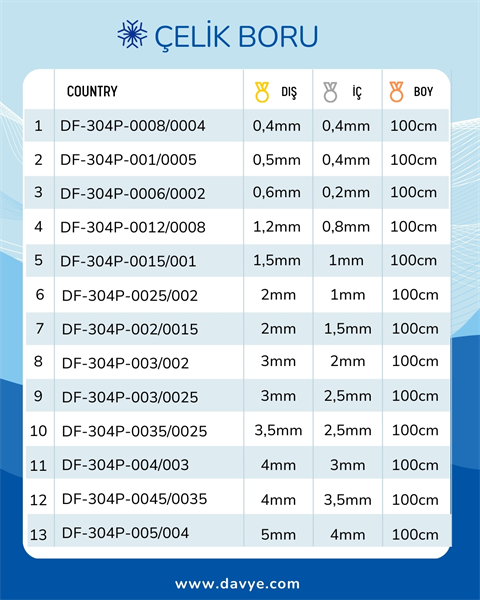The height and width of the screenshot is (600, 480).
Task: Open the www.davye.com website link
Action: [x=237, y=584]
